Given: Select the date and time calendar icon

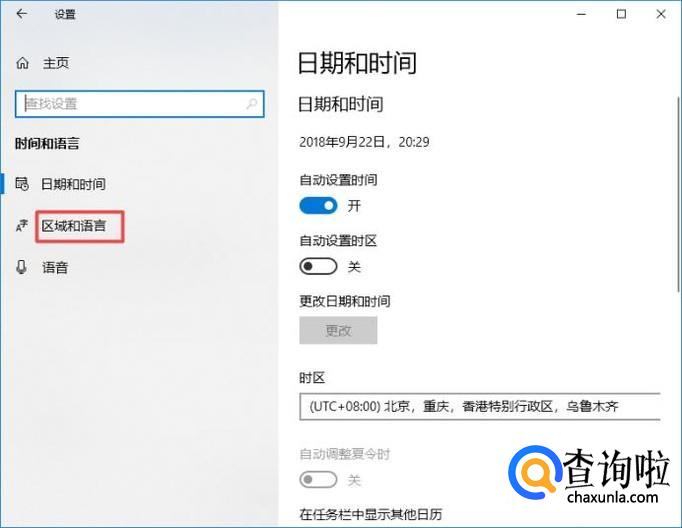Looking at the screenshot, I should tap(22, 184).
